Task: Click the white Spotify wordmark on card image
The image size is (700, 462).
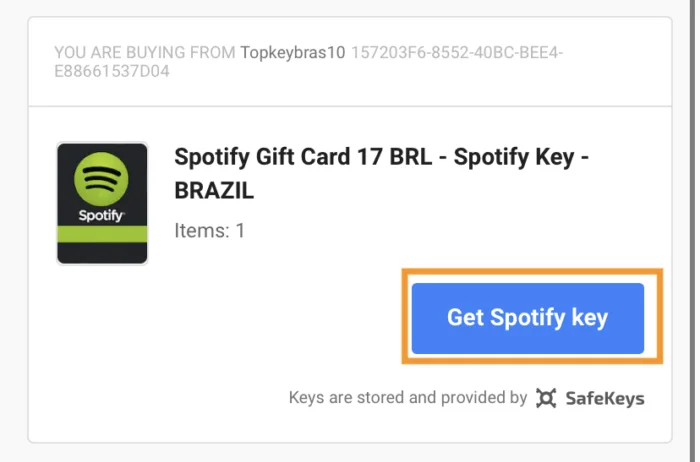Action: tap(102, 216)
